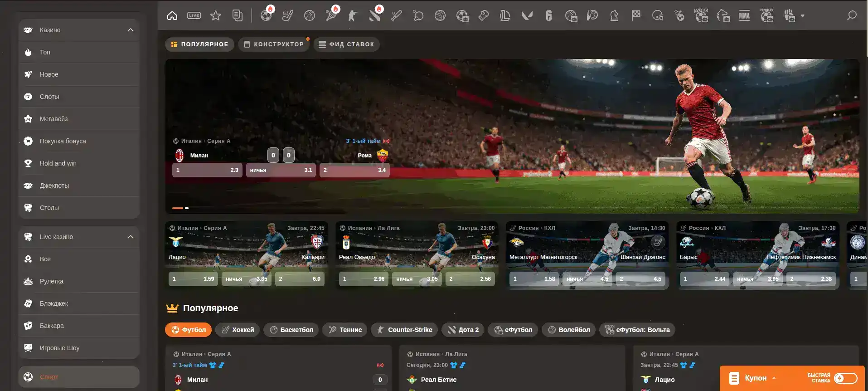Collapse the Live казино section
This screenshot has width=868, height=391.
pos(131,237)
